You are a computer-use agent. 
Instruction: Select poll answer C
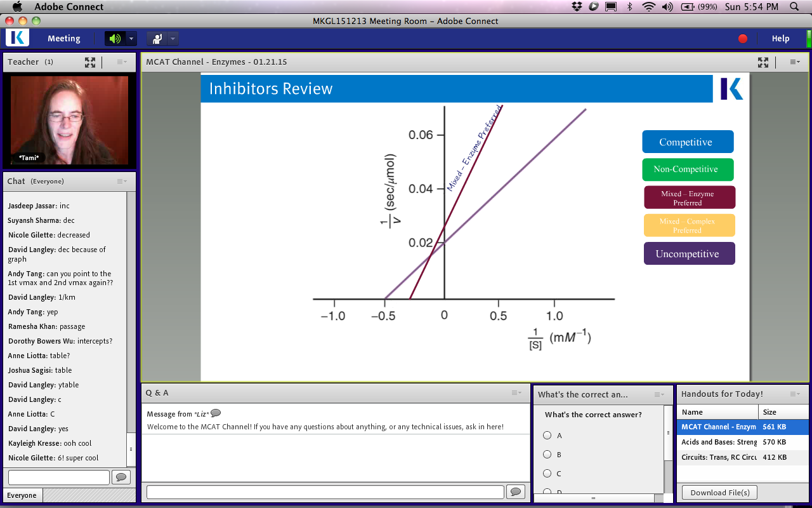pyautogui.click(x=547, y=473)
